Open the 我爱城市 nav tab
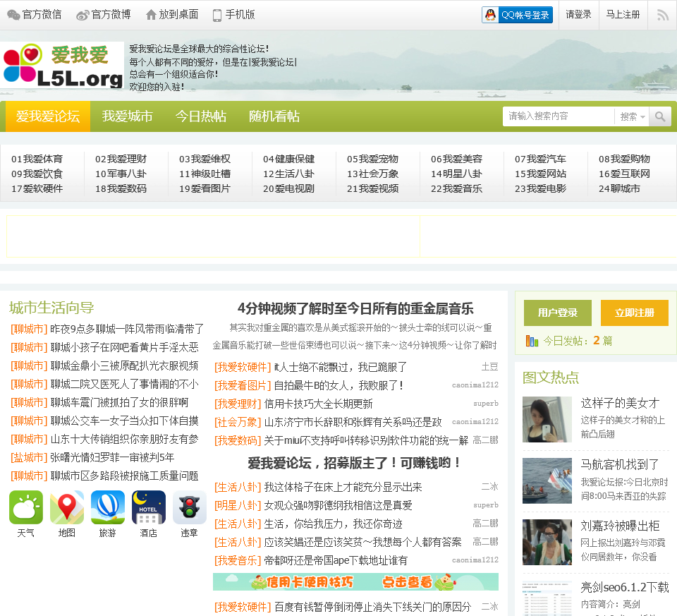The width and height of the screenshot is (677, 616). click(x=128, y=116)
